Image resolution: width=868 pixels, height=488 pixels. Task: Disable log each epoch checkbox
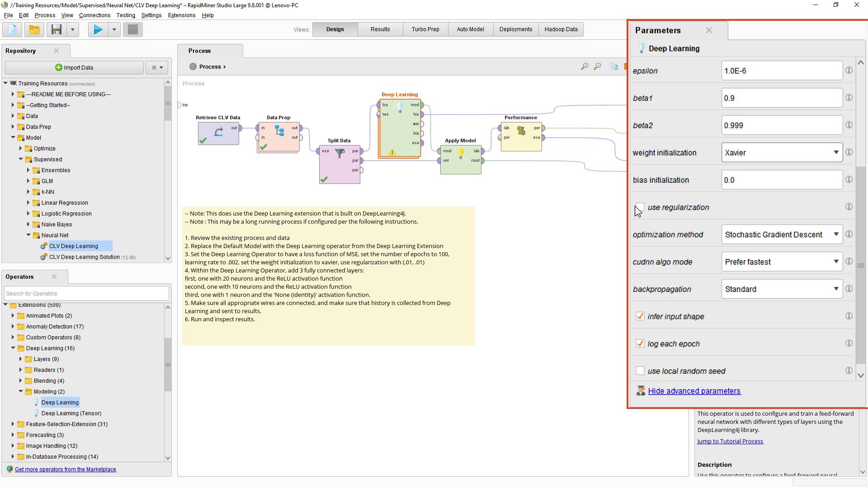pos(640,343)
